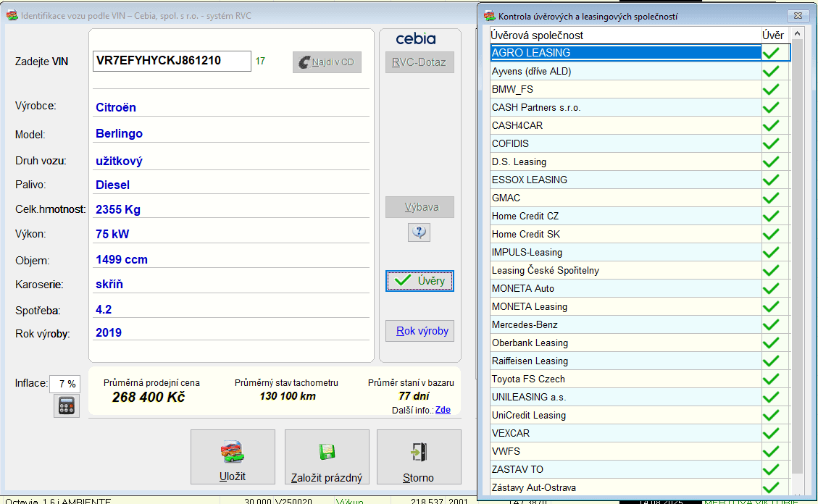Click the green check for BMW_FS
This screenshot has height=504, width=818.
771,89
